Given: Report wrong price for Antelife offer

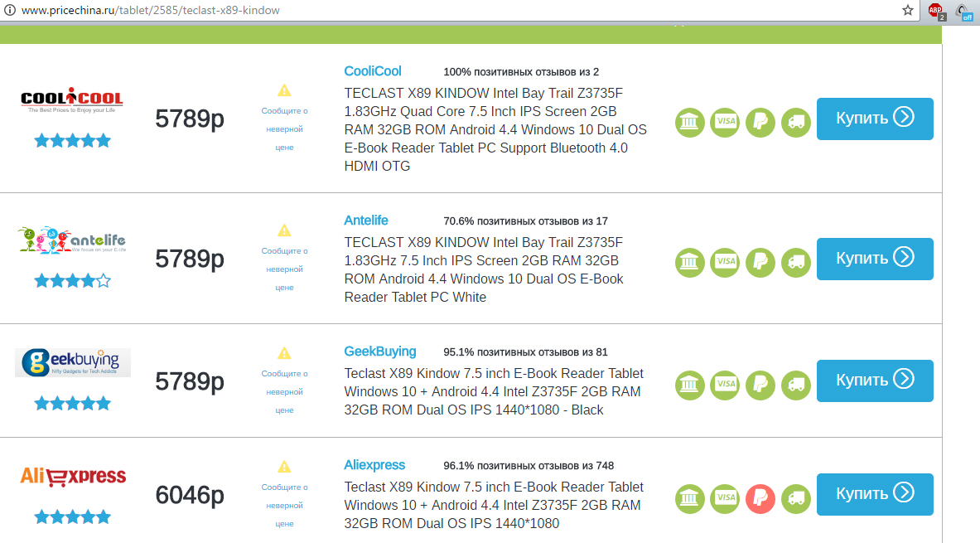Looking at the screenshot, I should click(284, 269).
